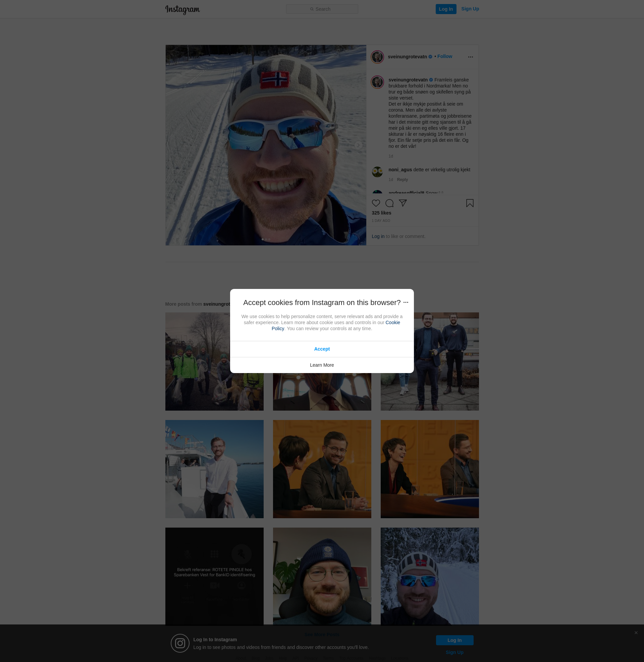Click the Search input field
This screenshot has width=644, height=662.
coord(322,9)
